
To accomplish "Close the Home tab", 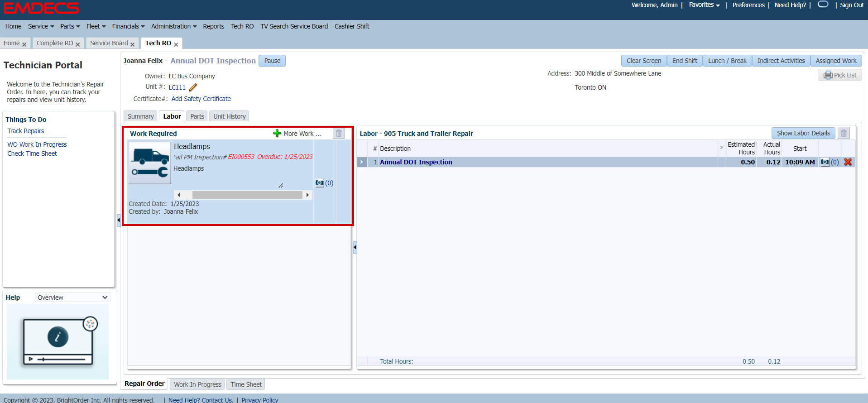I will [24, 44].
